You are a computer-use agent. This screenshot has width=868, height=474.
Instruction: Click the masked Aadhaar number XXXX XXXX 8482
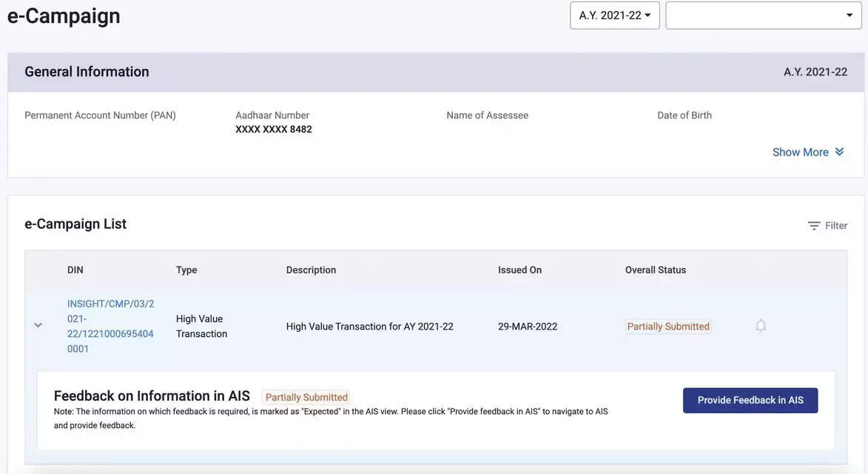pos(274,130)
